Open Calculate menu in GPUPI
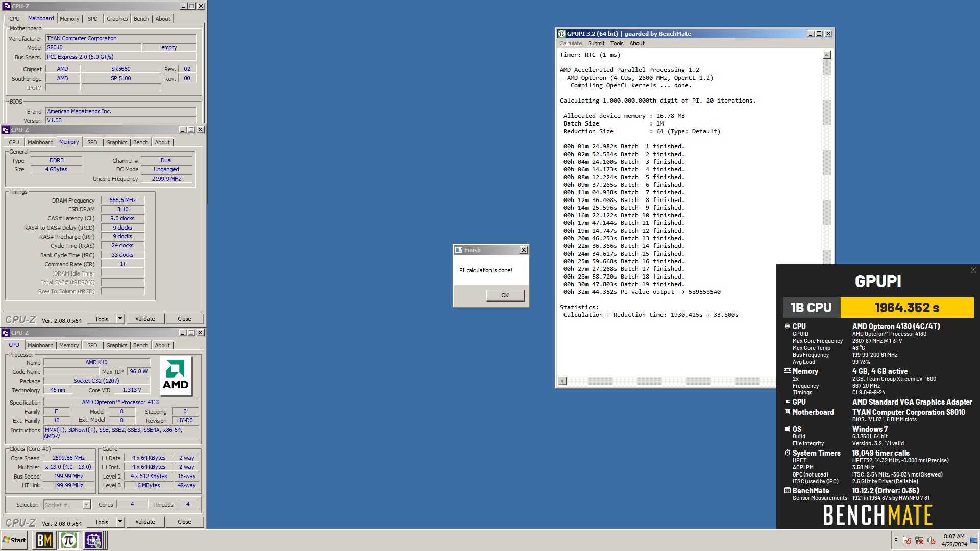Viewport: 980px width, 551px height. click(x=571, y=43)
